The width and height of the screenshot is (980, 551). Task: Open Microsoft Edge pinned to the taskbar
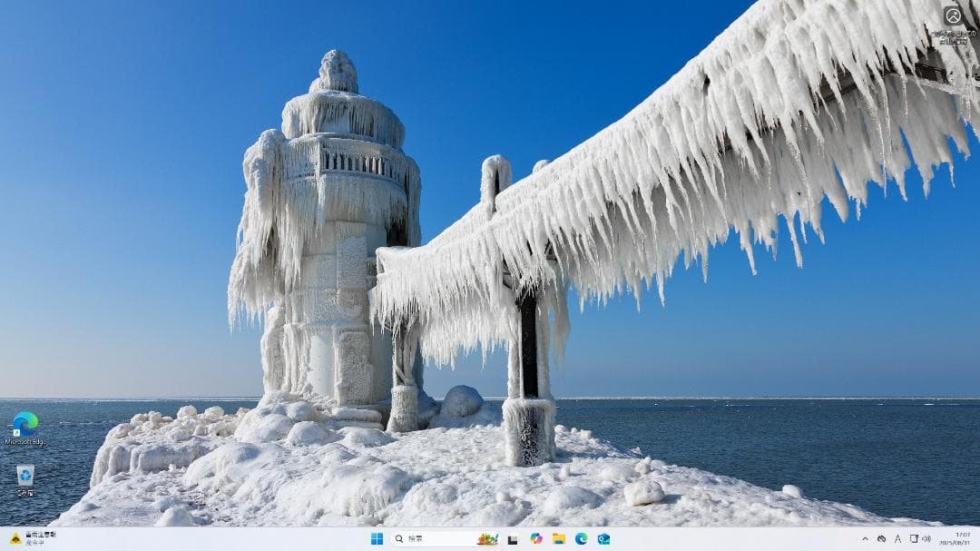click(581, 538)
